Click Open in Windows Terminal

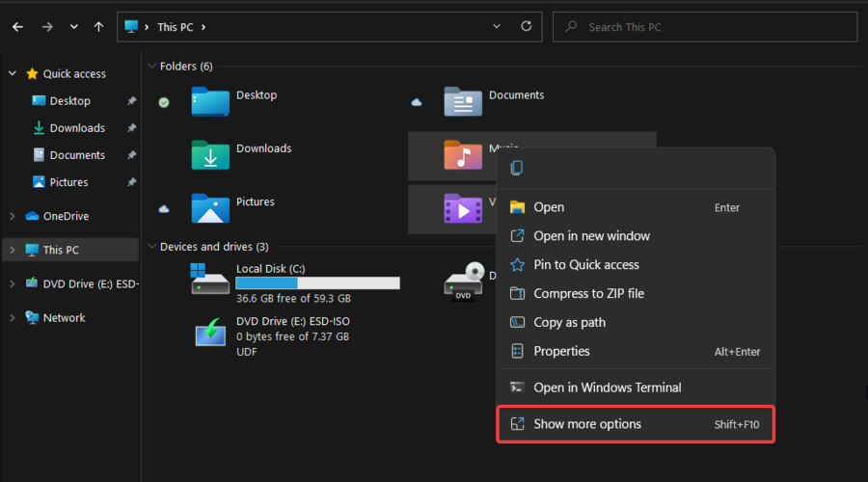(607, 388)
